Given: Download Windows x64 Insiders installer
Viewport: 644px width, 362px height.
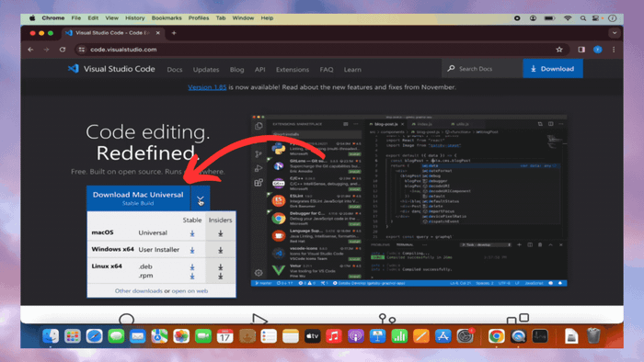Looking at the screenshot, I should coord(221,250).
